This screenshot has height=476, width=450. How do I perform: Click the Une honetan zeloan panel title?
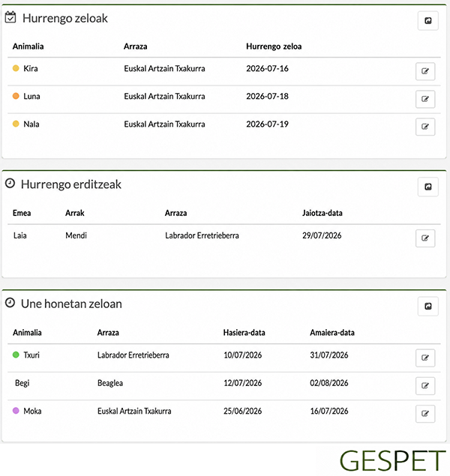click(x=71, y=304)
